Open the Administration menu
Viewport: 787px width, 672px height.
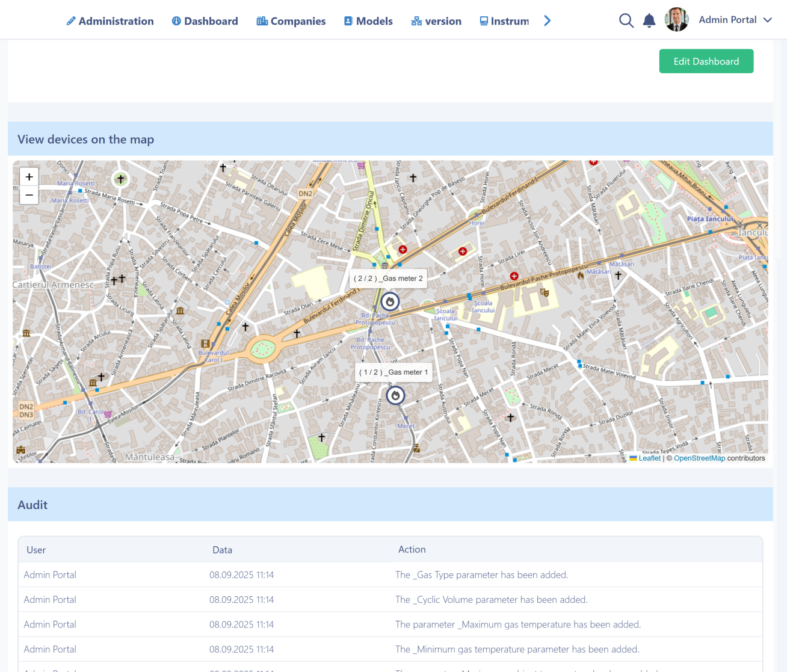[x=110, y=21]
